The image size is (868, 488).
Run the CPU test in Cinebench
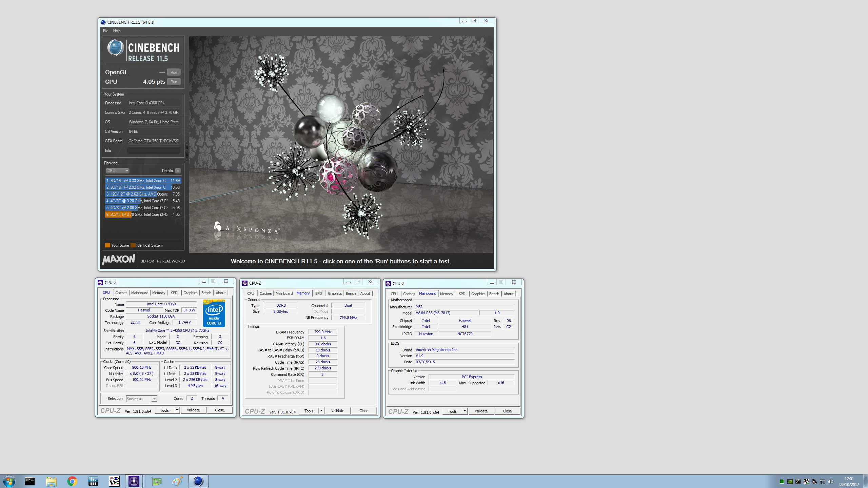click(x=174, y=82)
